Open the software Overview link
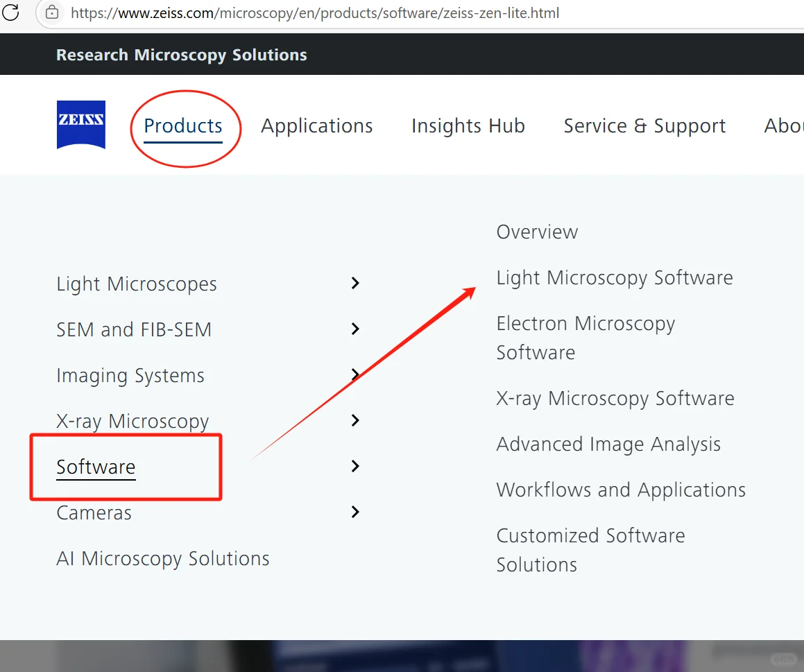Image resolution: width=804 pixels, height=672 pixels. 537,232
